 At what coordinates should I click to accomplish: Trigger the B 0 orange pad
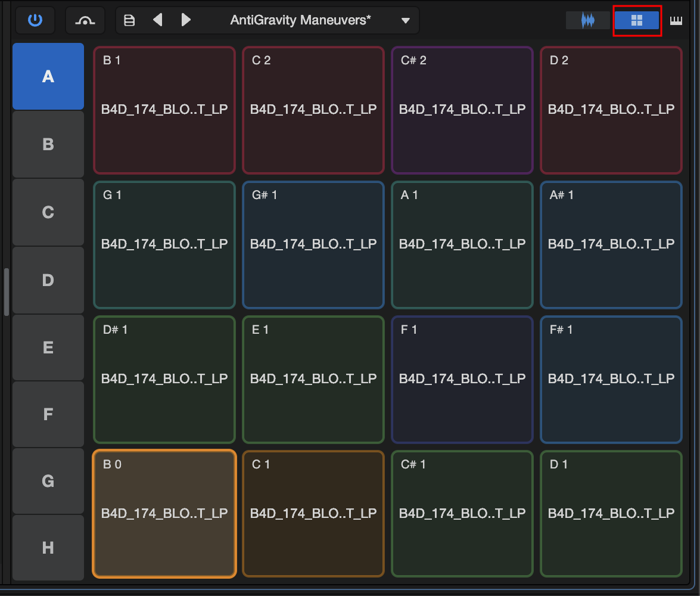click(164, 514)
